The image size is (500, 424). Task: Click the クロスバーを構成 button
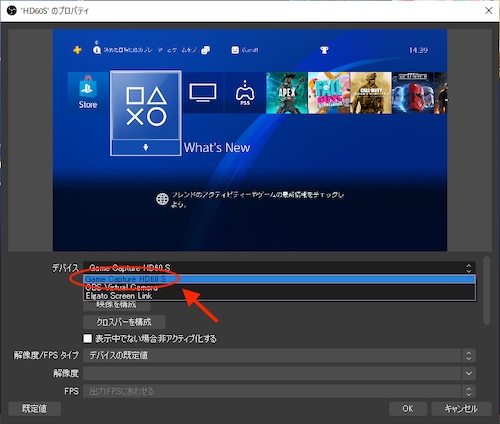pyautogui.click(x=124, y=322)
